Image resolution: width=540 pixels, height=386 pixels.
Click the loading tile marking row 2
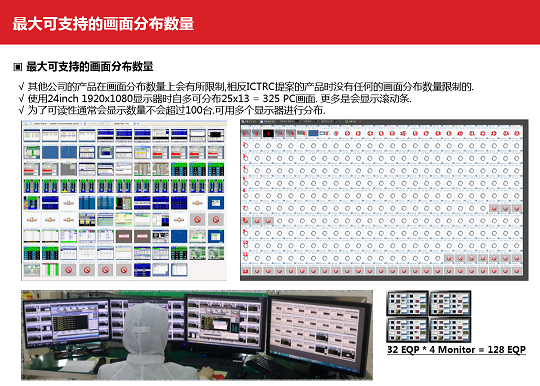pyautogui.click(x=246, y=146)
